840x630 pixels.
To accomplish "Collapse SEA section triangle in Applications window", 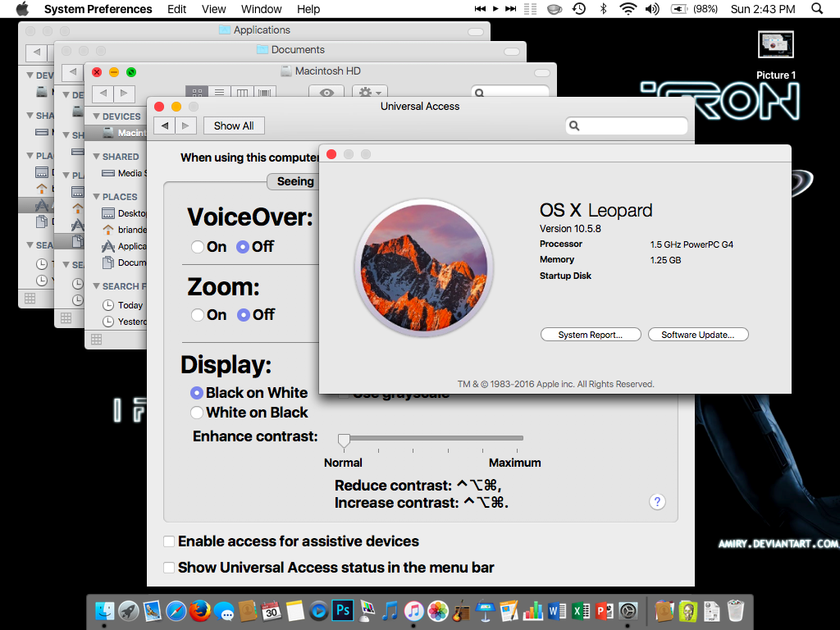I will click(x=30, y=244).
